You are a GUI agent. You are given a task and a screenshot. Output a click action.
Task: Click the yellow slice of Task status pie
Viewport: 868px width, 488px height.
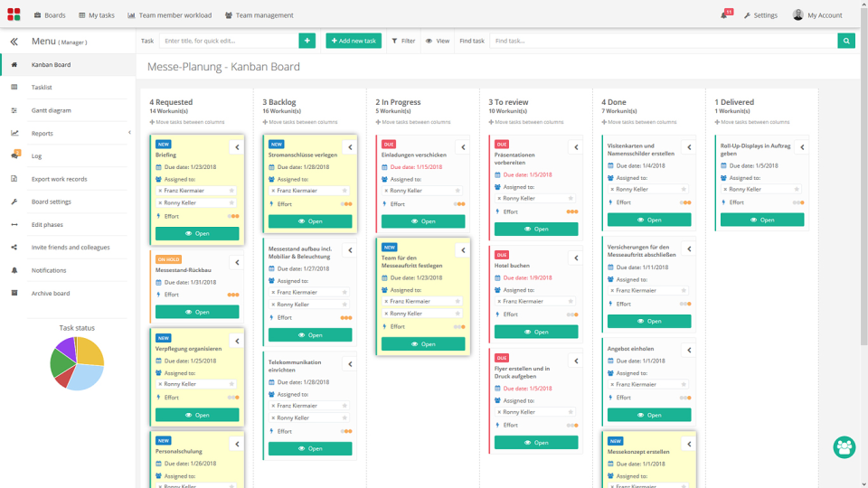90,352
